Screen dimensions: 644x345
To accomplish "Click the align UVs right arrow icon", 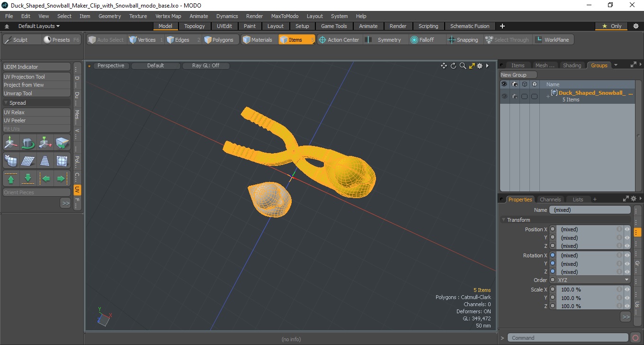I will coord(62,179).
